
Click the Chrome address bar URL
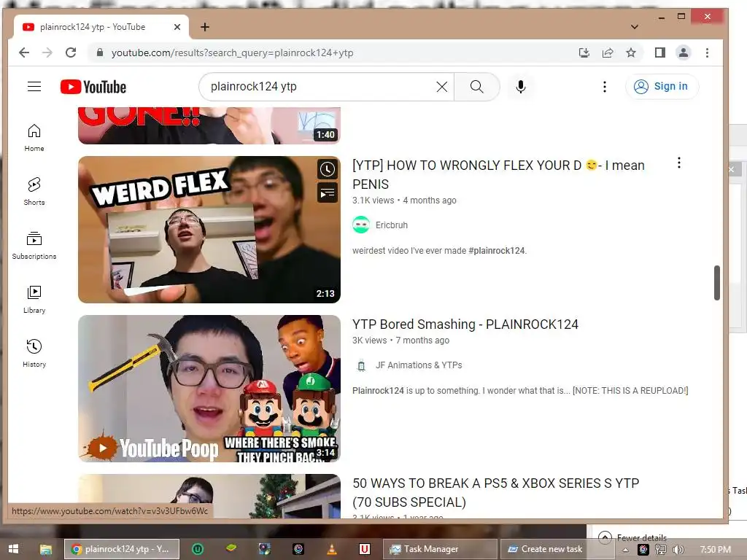pyautogui.click(x=233, y=52)
